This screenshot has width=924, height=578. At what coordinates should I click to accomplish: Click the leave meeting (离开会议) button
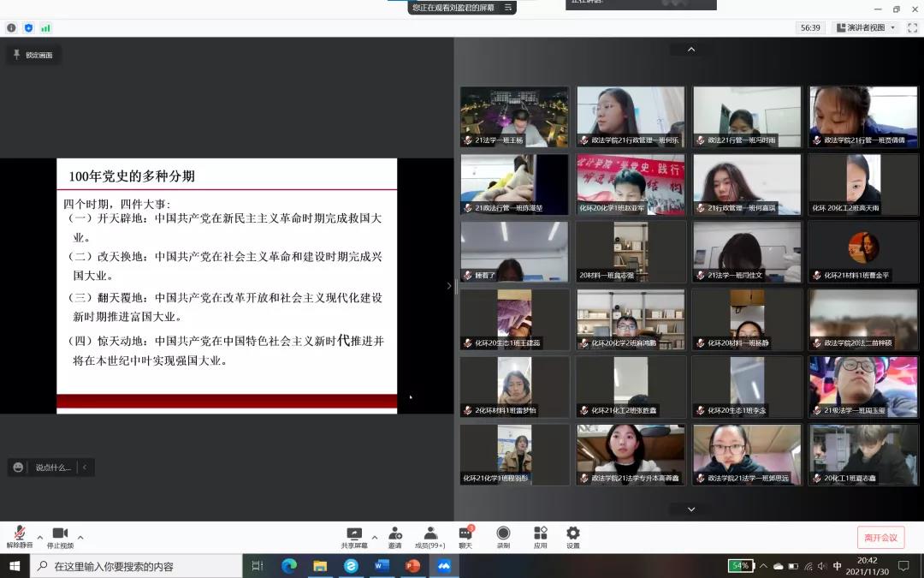click(x=880, y=538)
